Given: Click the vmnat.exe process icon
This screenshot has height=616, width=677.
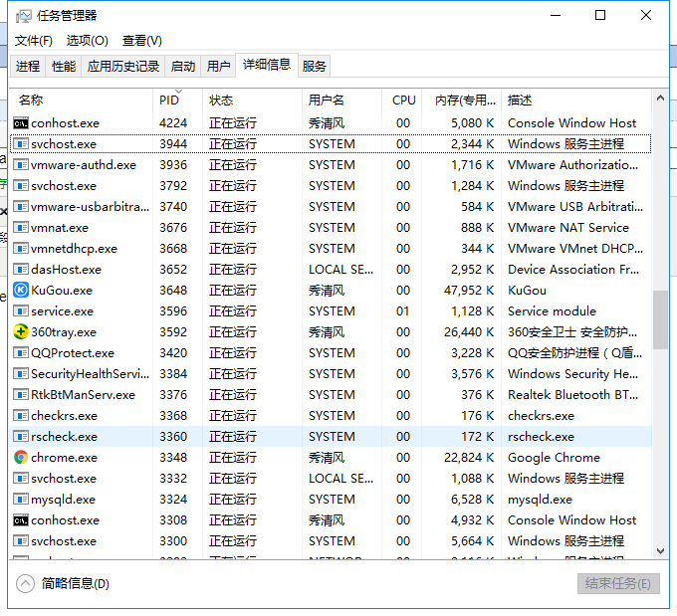Looking at the screenshot, I should (21, 228).
